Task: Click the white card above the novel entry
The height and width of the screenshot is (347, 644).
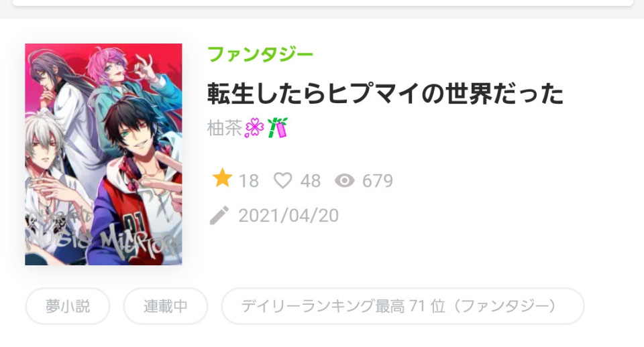Action: [323, 3]
